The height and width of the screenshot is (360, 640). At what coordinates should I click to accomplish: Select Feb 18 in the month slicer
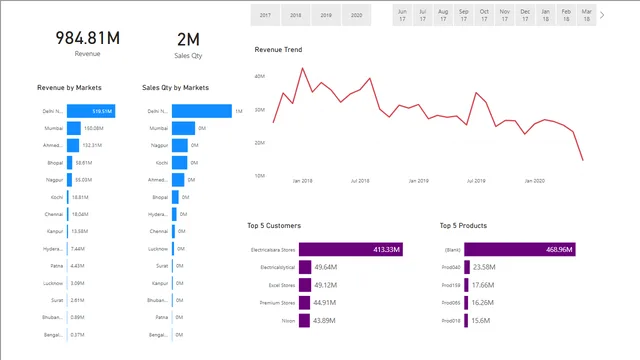point(566,15)
